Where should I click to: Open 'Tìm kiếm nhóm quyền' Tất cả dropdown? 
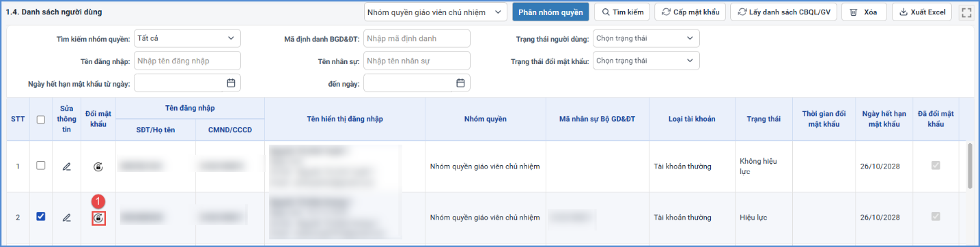click(x=187, y=38)
